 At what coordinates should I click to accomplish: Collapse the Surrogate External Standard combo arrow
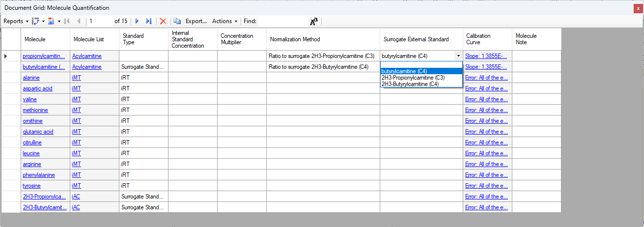tap(458, 56)
